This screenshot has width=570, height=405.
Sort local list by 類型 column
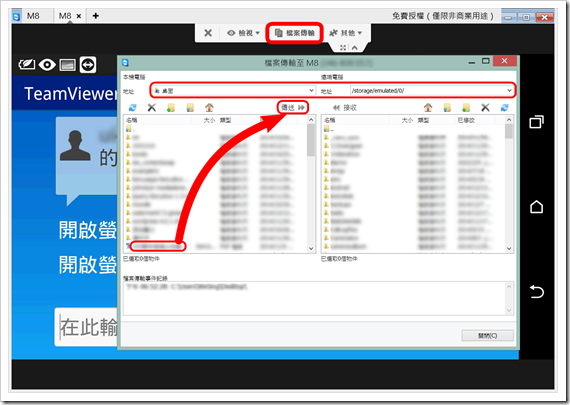coord(238,120)
